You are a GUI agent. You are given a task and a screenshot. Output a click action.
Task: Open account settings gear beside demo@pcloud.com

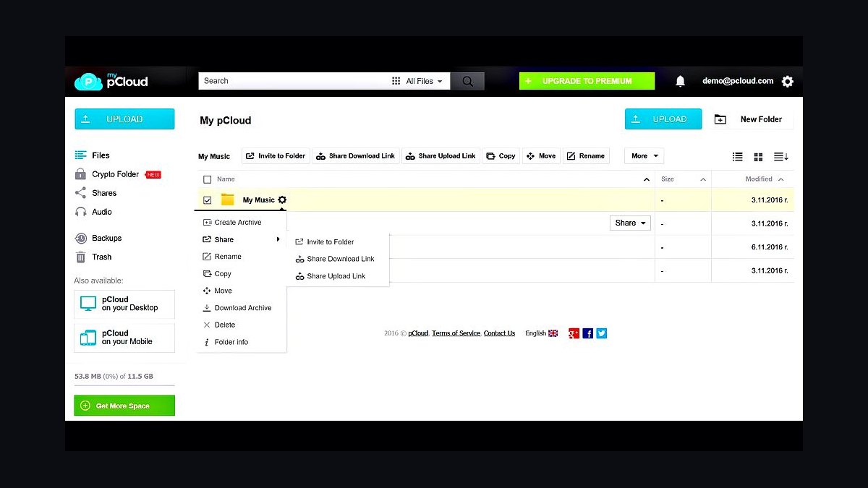click(788, 82)
